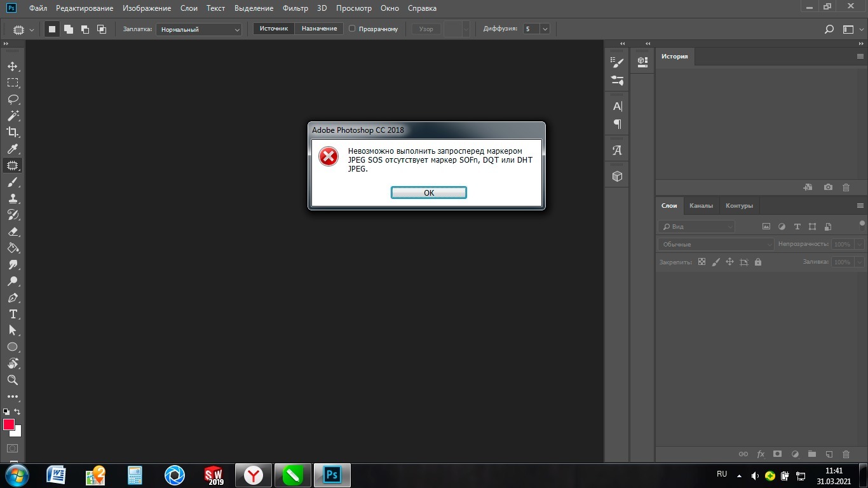Select the Pen tool
Viewport: 868px width, 488px height.
pyautogui.click(x=13, y=297)
